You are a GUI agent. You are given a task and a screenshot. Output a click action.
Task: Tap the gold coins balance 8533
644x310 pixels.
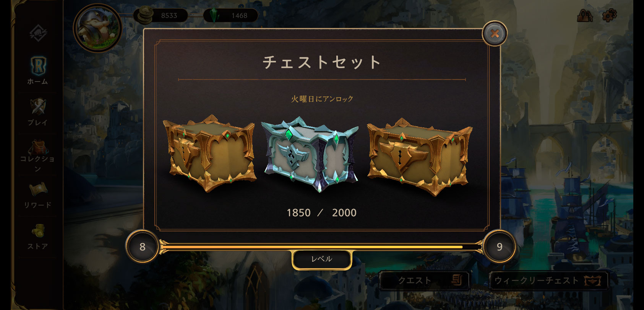[x=161, y=15]
